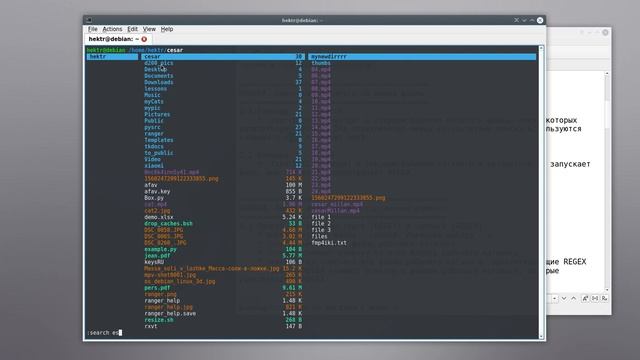Select the Pictures directory row
640x360 pixels.
[222, 114]
